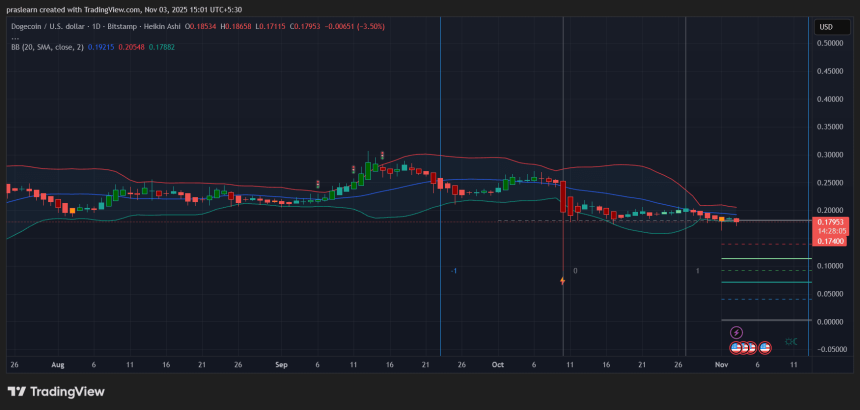The width and height of the screenshot is (860, 410).
Task: Click the orange lightning marker below the chart
Action: tap(563, 281)
